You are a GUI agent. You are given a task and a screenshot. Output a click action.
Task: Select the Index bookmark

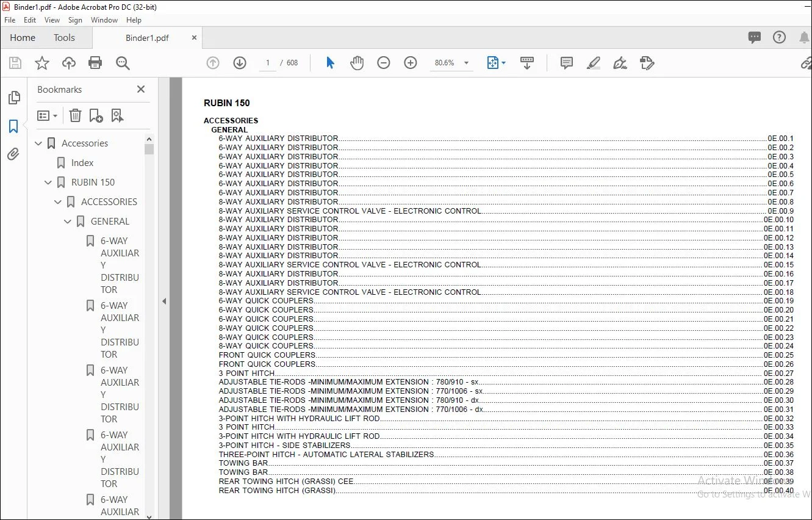pyautogui.click(x=82, y=163)
